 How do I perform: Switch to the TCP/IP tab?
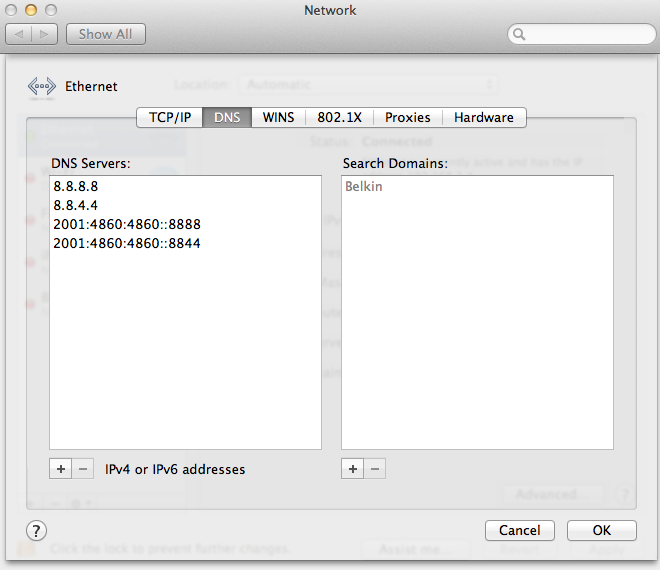click(170, 117)
